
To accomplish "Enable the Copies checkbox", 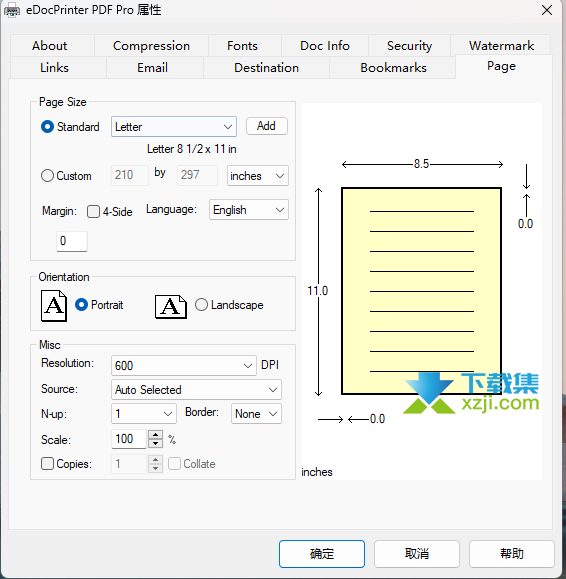I will pos(47,463).
